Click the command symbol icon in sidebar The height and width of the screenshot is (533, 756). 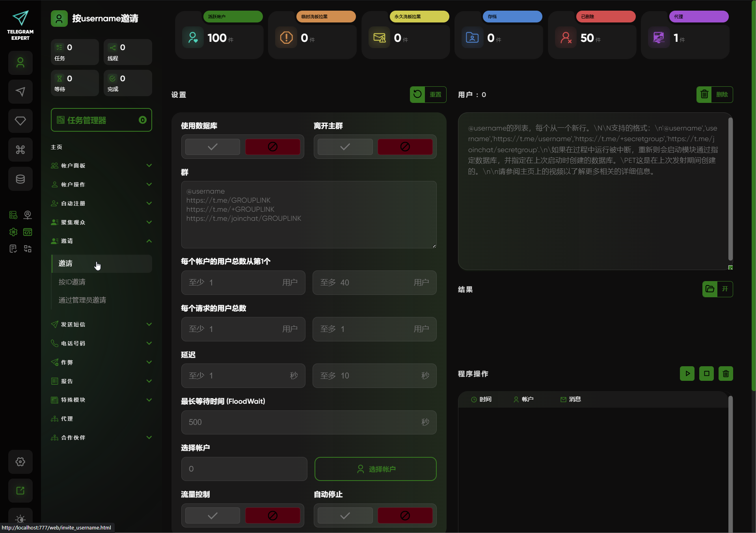click(20, 150)
